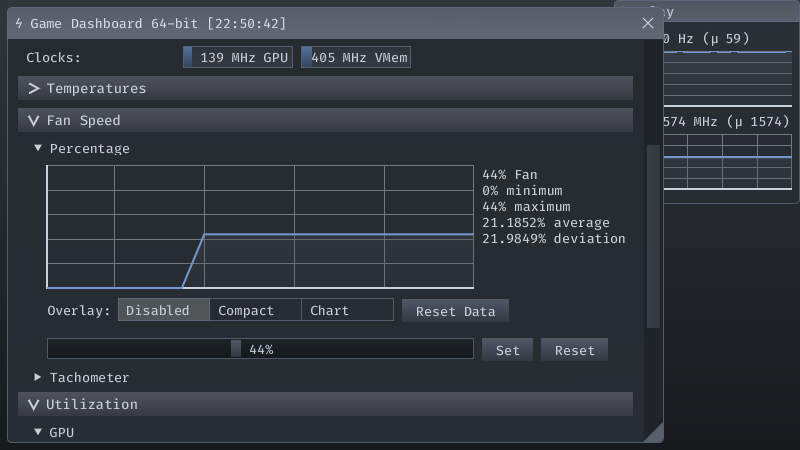Collapse the Percentage tree node
The width and height of the screenshot is (800, 450).
[38, 149]
